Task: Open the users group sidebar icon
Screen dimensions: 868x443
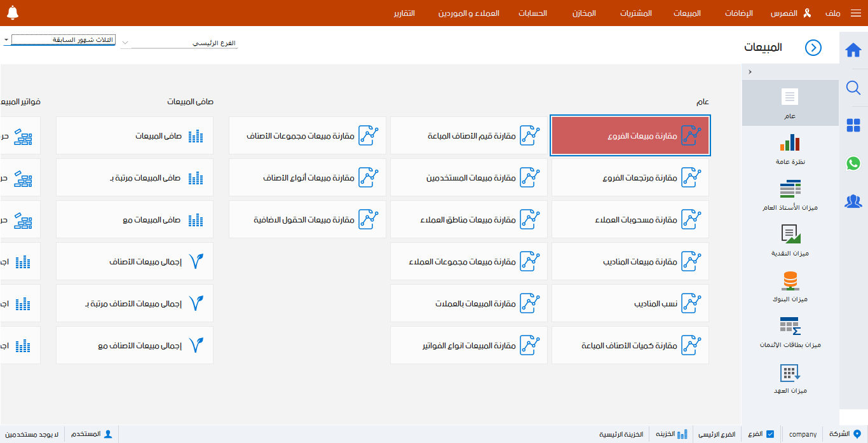Action: 853,201
